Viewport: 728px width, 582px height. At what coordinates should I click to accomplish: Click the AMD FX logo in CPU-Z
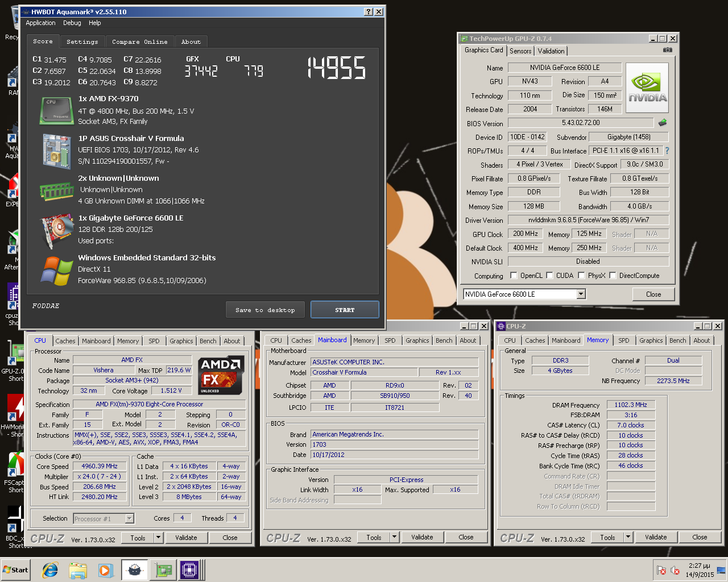click(221, 375)
